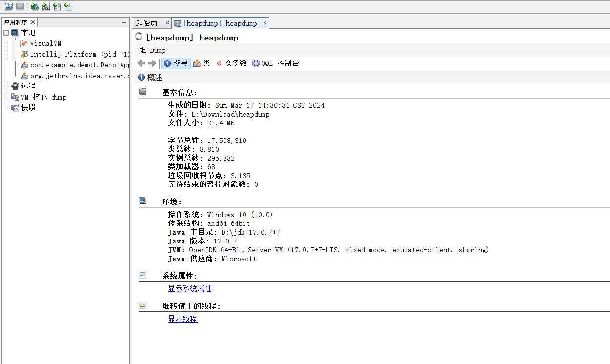Screen dimensions: 610x364
Task: Click the forward arrow in heap dump toolbar
Action: 152,63
